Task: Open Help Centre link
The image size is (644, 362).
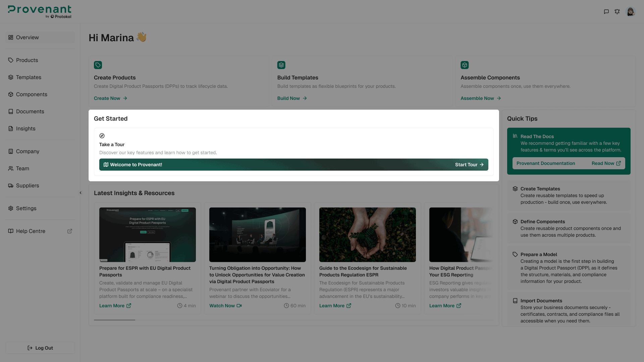Action: pyautogui.click(x=40, y=231)
